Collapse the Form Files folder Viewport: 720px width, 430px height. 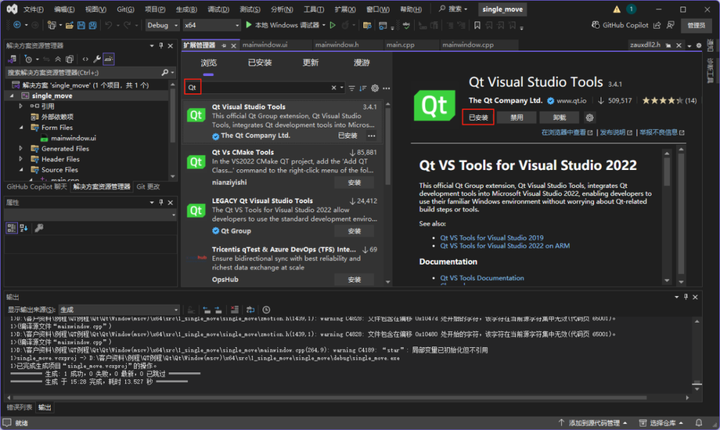pos(21,127)
